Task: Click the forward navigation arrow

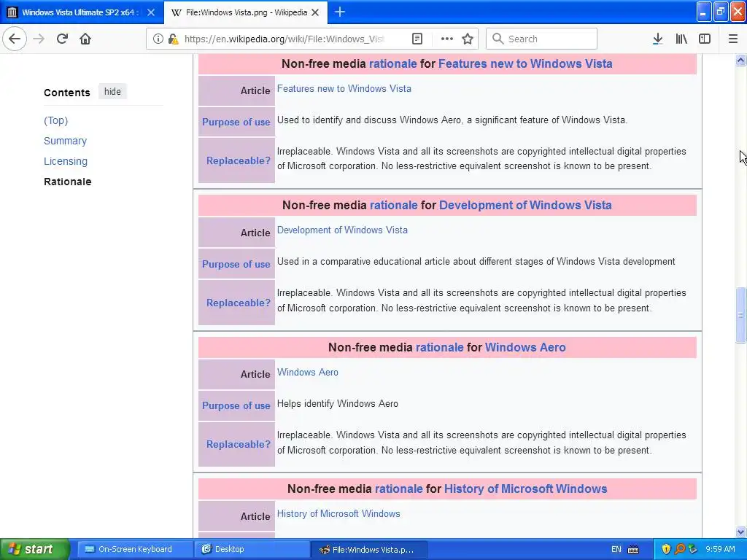Action: (39, 39)
